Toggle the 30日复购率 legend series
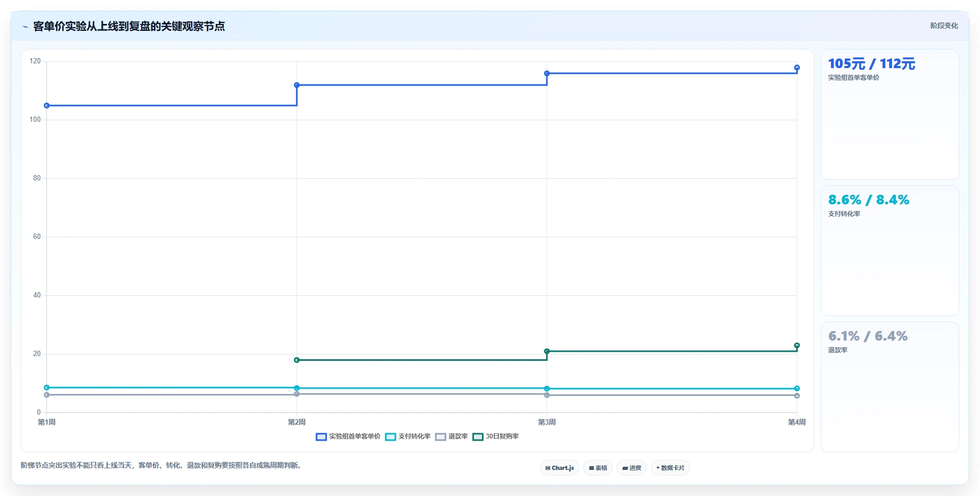Screen dimensions: 980x496 click(496, 436)
